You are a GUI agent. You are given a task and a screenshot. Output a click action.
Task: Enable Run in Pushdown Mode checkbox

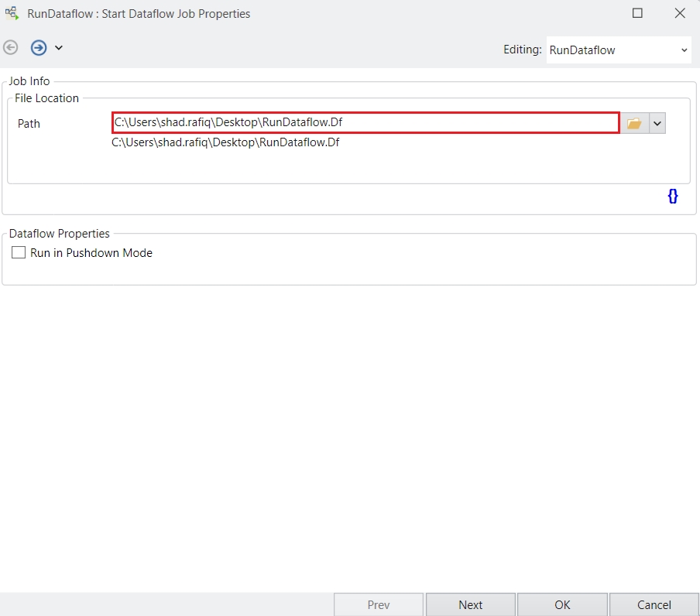[x=19, y=253]
